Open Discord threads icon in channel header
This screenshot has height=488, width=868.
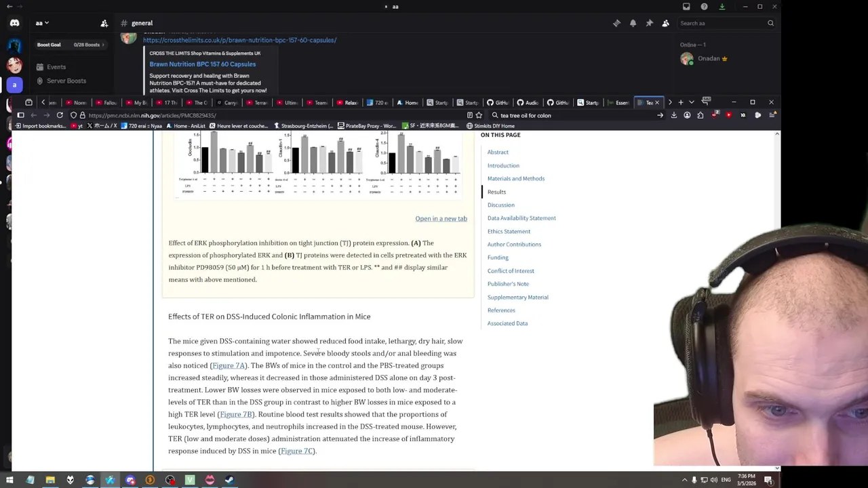coord(616,23)
